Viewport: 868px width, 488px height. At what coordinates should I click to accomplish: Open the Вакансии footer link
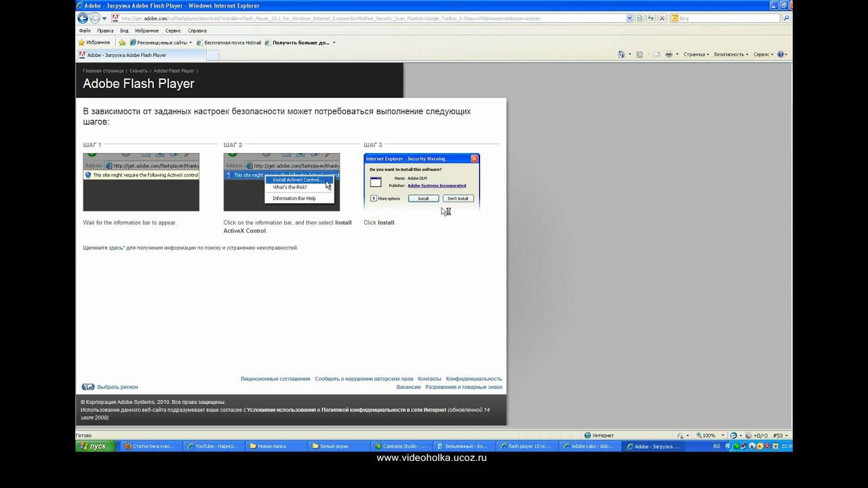(x=408, y=387)
